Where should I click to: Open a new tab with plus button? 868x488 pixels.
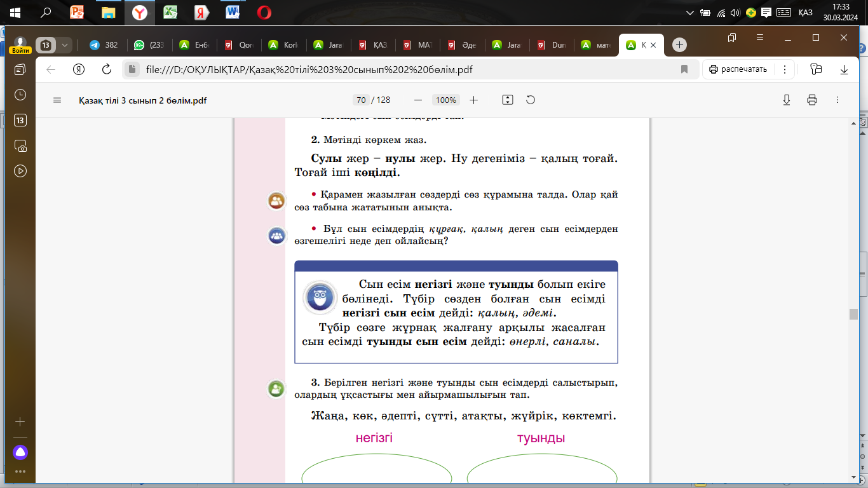[x=679, y=45]
